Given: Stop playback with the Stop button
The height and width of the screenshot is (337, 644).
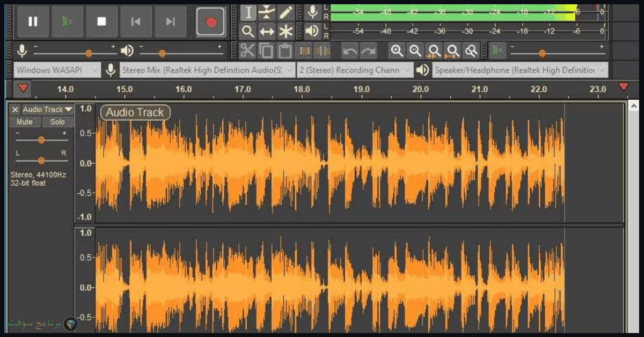Looking at the screenshot, I should [101, 22].
